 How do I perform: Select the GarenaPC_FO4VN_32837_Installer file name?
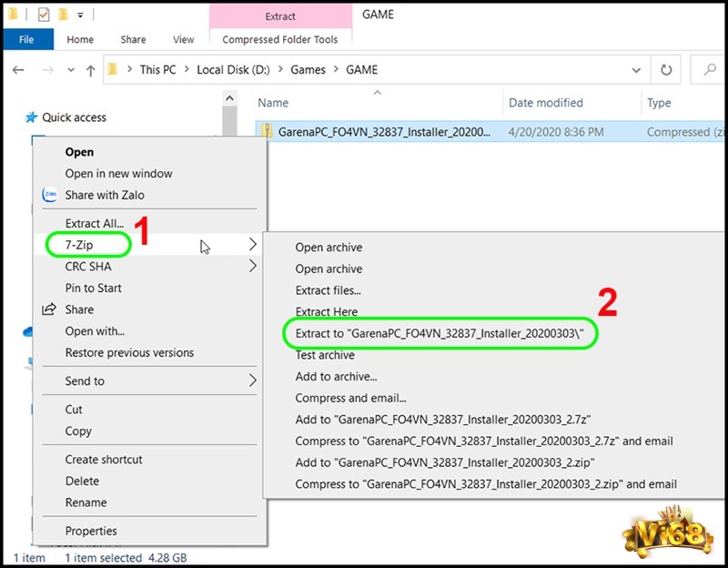pyautogui.click(x=384, y=132)
